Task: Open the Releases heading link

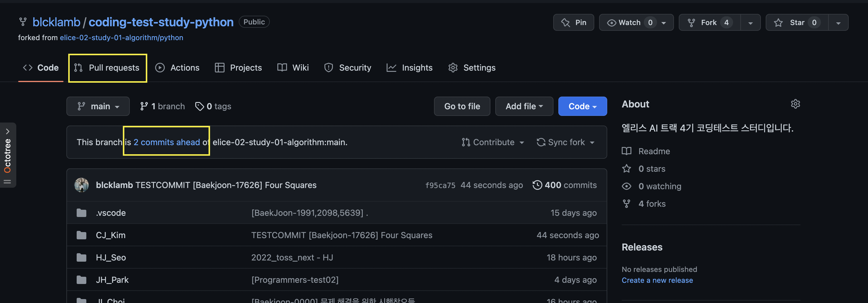Action: tap(642, 247)
